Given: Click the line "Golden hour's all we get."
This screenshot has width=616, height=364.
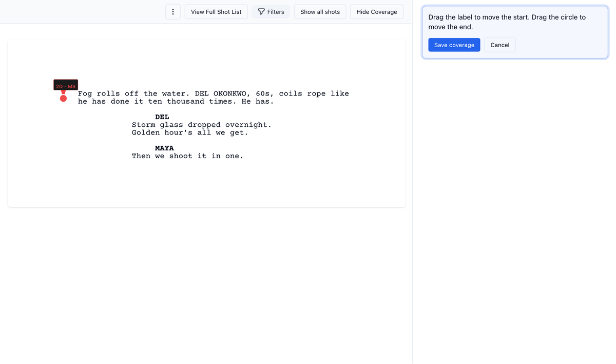Looking at the screenshot, I should coord(190,132).
